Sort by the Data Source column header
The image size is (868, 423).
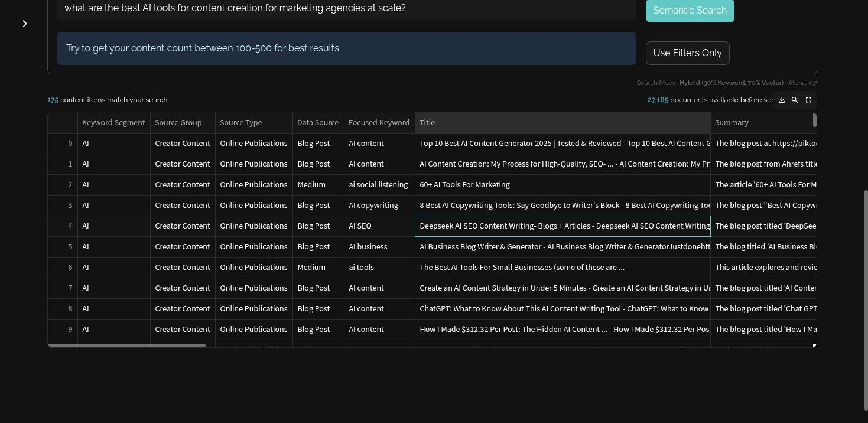coord(318,123)
